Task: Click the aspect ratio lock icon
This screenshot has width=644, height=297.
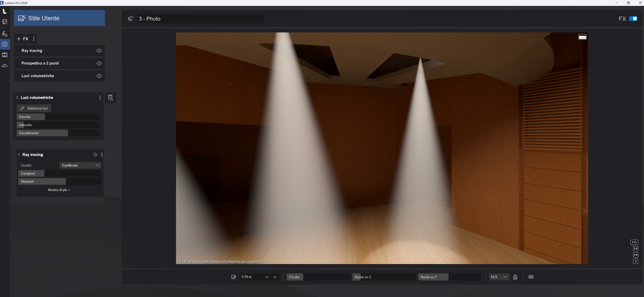Action: tap(515, 277)
